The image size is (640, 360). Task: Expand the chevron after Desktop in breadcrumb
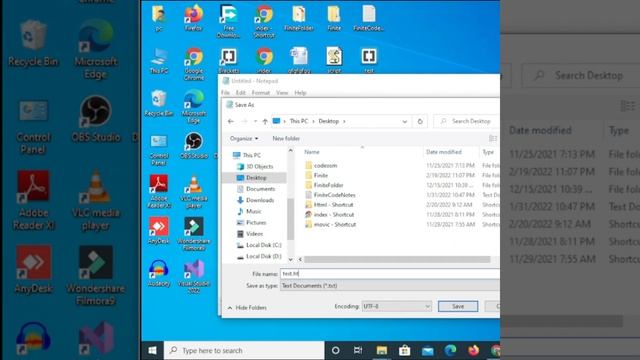[344, 121]
